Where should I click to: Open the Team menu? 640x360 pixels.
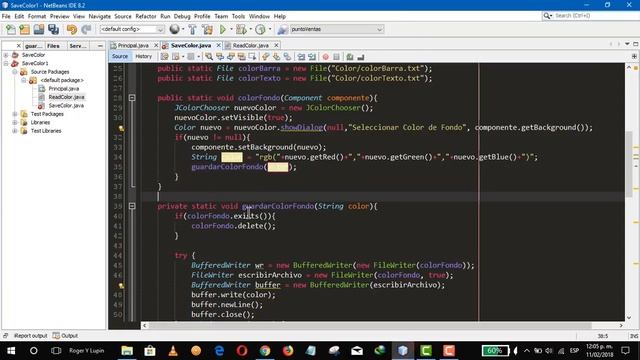pos(221,16)
